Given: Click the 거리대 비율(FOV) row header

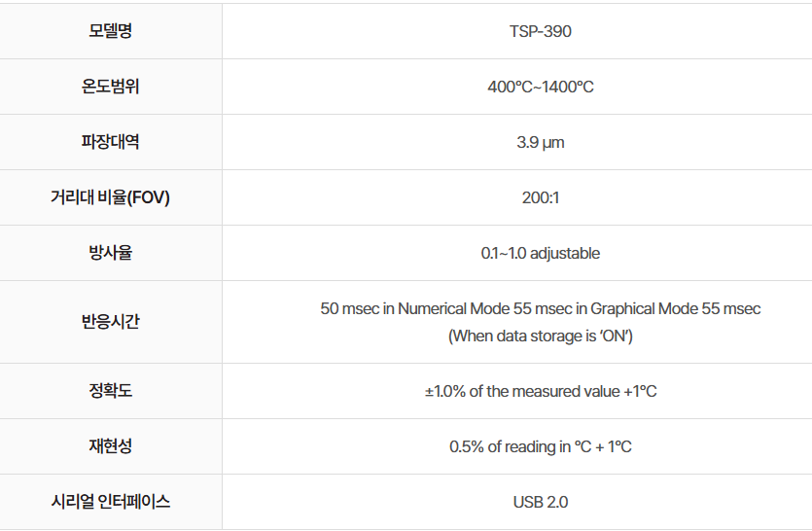Looking at the screenshot, I should click(110, 197).
